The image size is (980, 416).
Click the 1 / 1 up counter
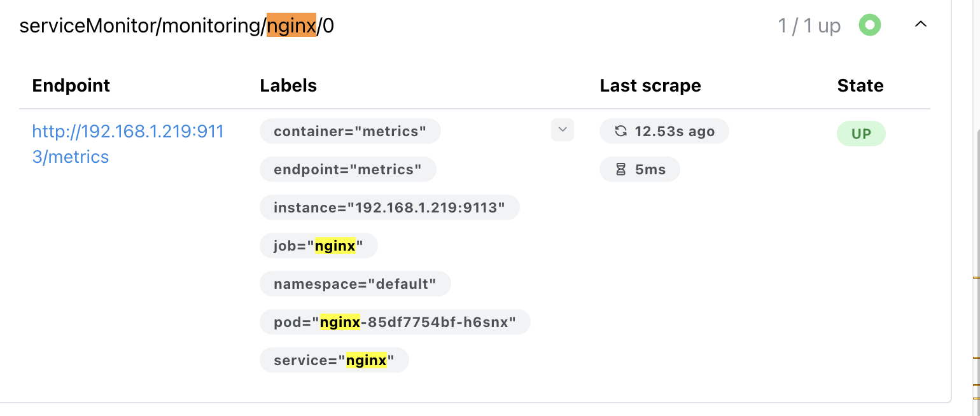pyautogui.click(x=809, y=26)
